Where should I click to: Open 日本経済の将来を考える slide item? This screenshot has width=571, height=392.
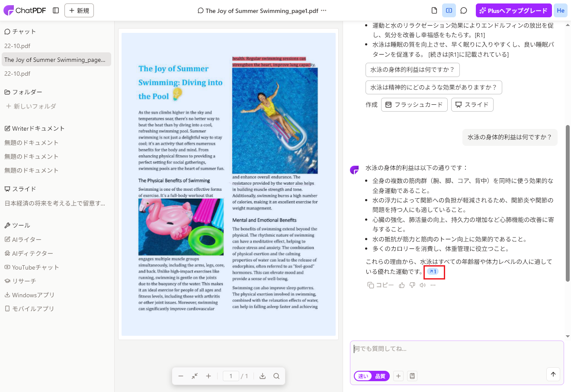click(55, 203)
